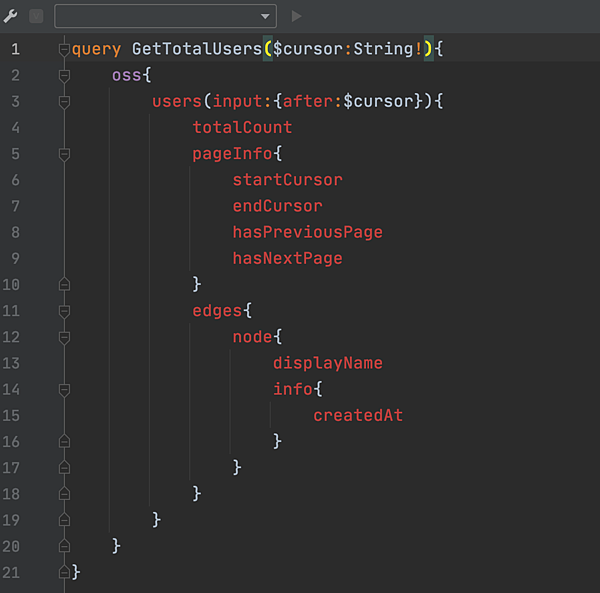Click the 'query' keyword
The height and width of the screenshot is (593, 600).
(x=96, y=50)
